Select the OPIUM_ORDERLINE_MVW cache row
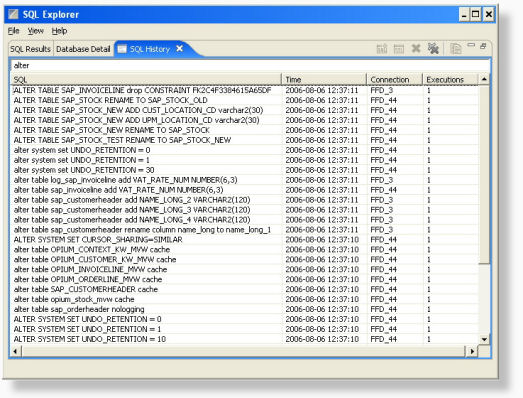Viewport: 523px width, 398px height. click(x=245, y=280)
